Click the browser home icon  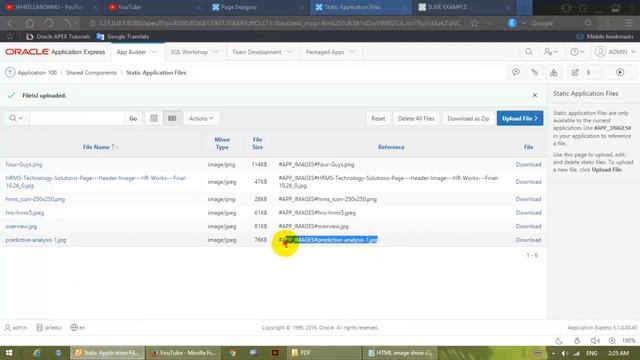(x=30, y=23)
